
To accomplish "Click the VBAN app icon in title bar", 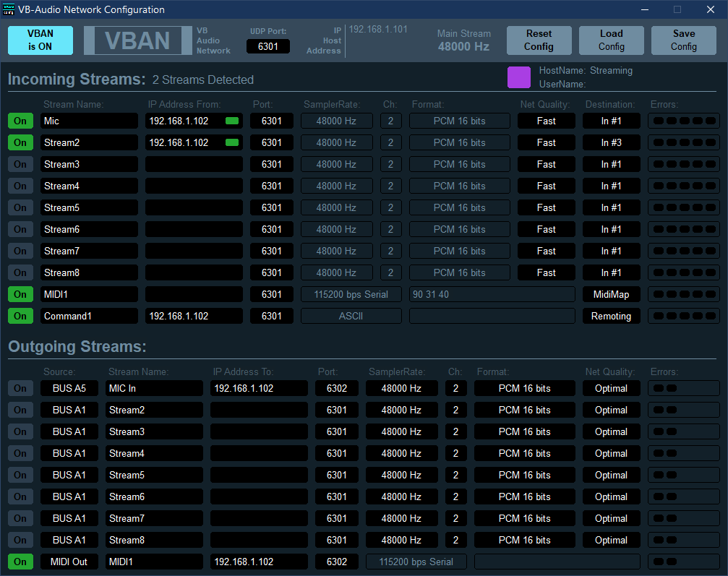I will [x=9, y=9].
